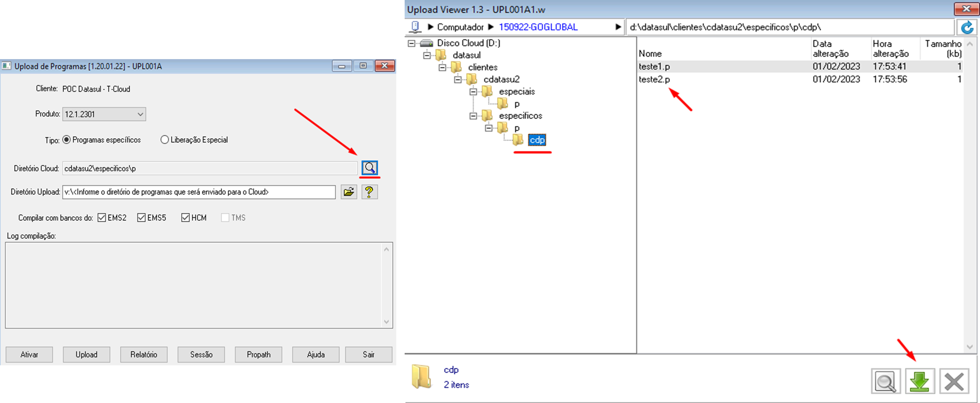Click the Ativar button

(29, 354)
